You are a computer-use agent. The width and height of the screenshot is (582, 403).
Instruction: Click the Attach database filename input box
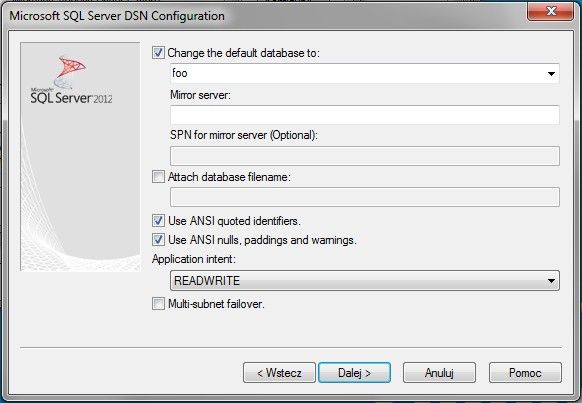pos(364,197)
